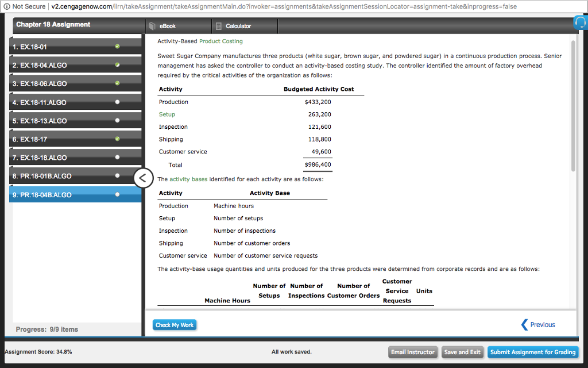This screenshot has width=588, height=368.
Task: Click the 121,600 Inspection cost value
Action: [x=319, y=126]
